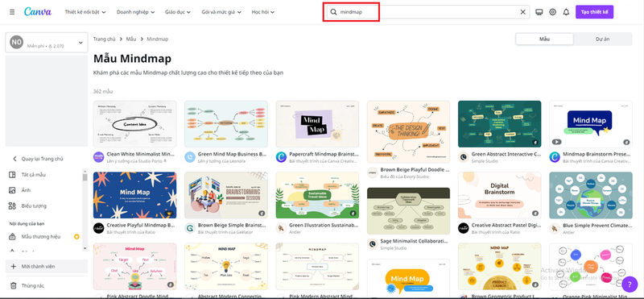Switch to the Mẫu tab
644x299 pixels.
[x=545, y=39]
